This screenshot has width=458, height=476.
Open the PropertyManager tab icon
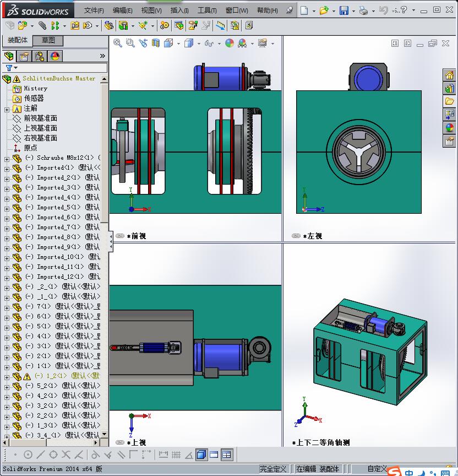tap(24, 56)
